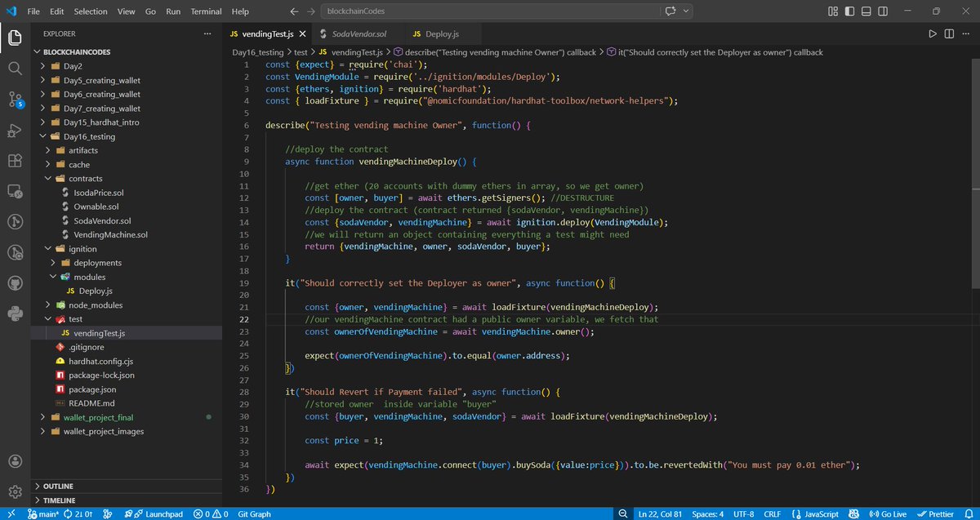Click the navigate back arrow
Viewport: 980px width, 520px height.
295,11
